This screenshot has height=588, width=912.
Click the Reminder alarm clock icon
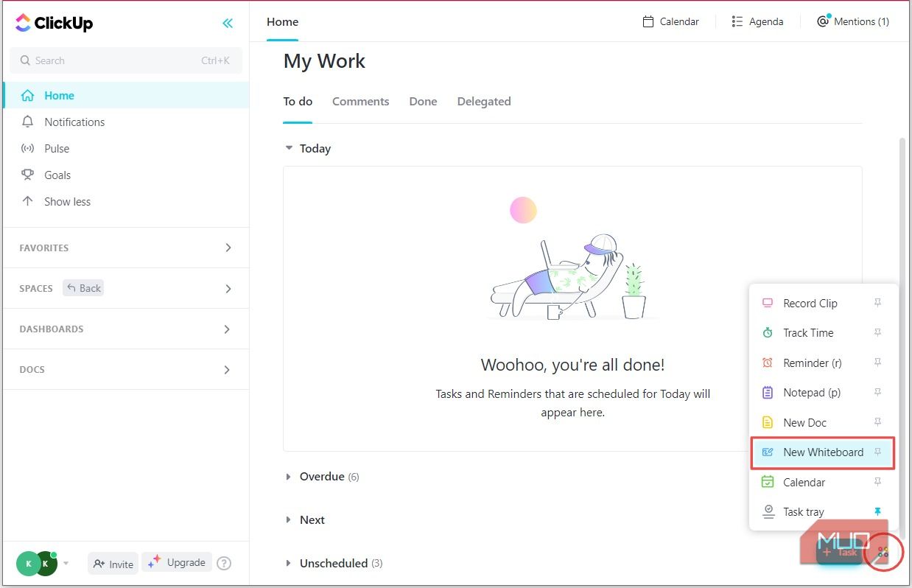pyautogui.click(x=768, y=363)
